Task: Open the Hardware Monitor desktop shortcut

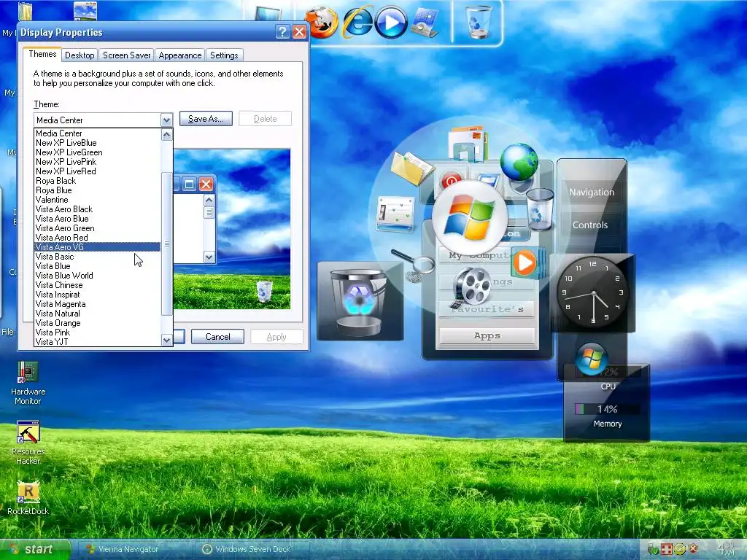Action: click(28, 384)
